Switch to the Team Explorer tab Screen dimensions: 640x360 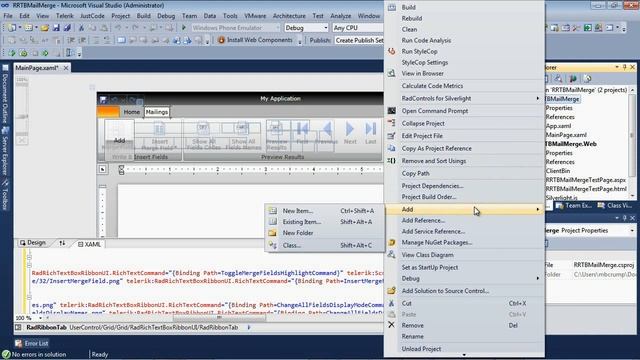coord(574,205)
